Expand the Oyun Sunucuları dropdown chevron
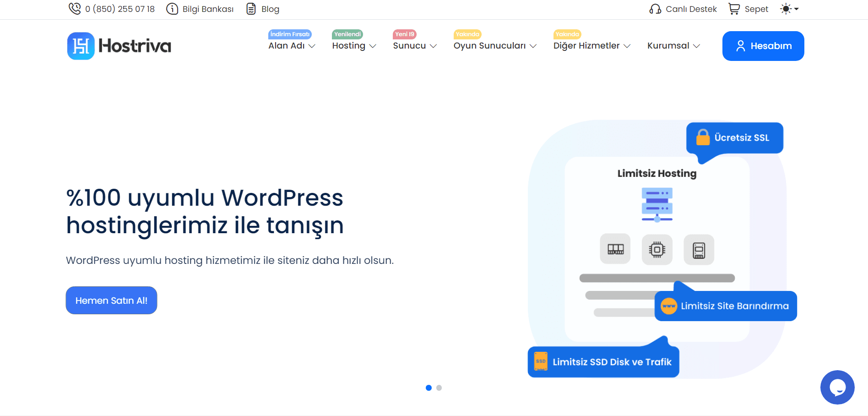This screenshot has width=868, height=416. (x=533, y=46)
